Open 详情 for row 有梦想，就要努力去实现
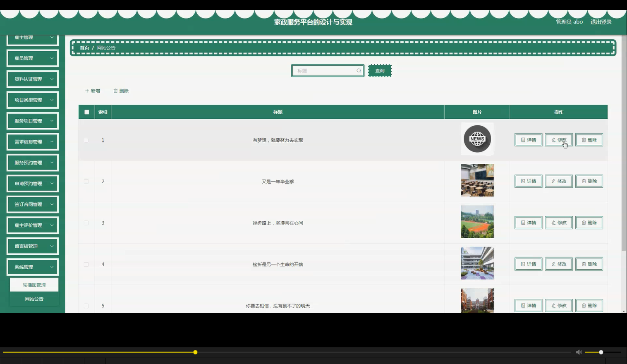The height and width of the screenshot is (364, 627). (528, 140)
